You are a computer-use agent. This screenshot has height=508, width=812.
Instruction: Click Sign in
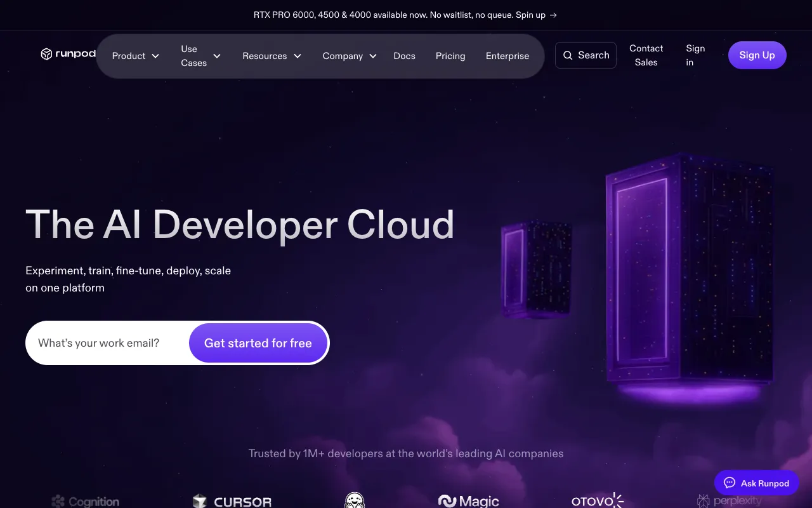tap(695, 55)
